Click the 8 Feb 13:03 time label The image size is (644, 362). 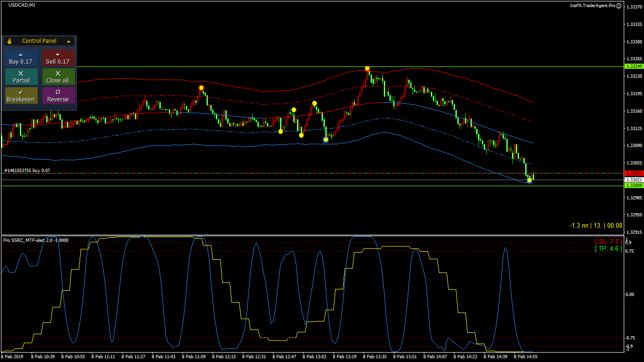pos(314,357)
